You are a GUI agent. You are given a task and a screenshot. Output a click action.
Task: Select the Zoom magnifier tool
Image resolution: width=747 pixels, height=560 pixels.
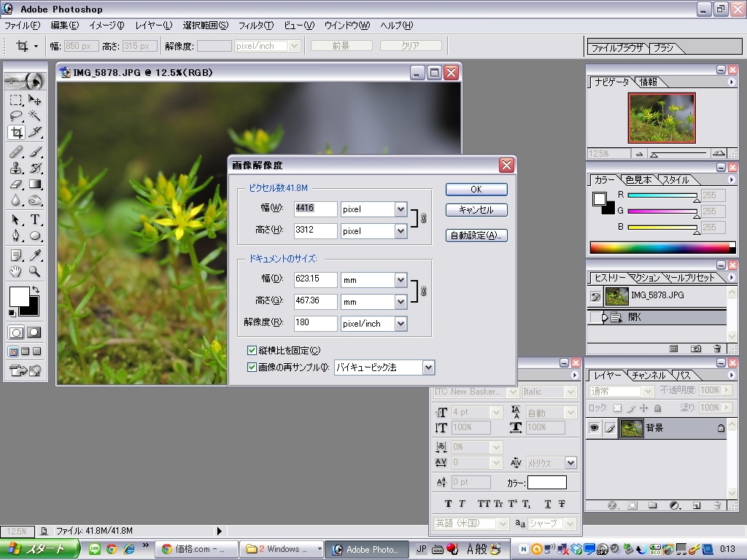tap(34, 272)
